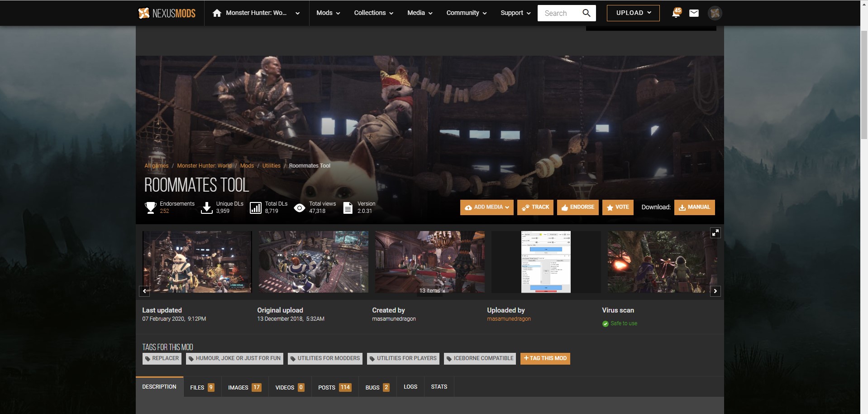Click the Unique DLs download icon
Screen dimensions: 868x414
coord(207,207)
